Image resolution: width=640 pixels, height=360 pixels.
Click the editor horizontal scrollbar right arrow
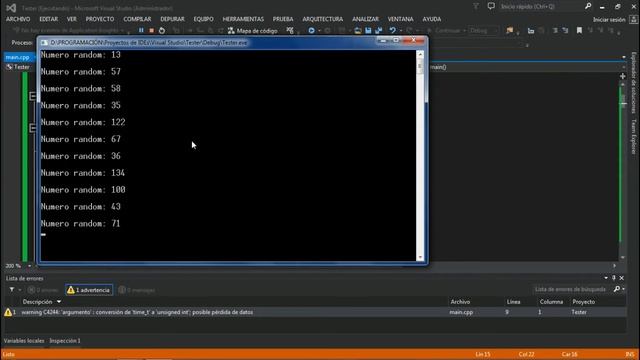click(x=614, y=266)
